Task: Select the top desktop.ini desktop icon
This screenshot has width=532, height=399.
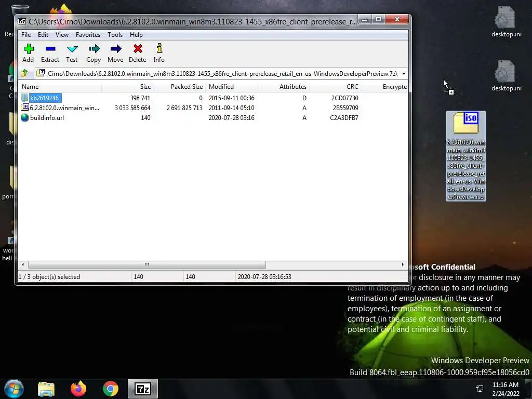Action: tap(506, 22)
